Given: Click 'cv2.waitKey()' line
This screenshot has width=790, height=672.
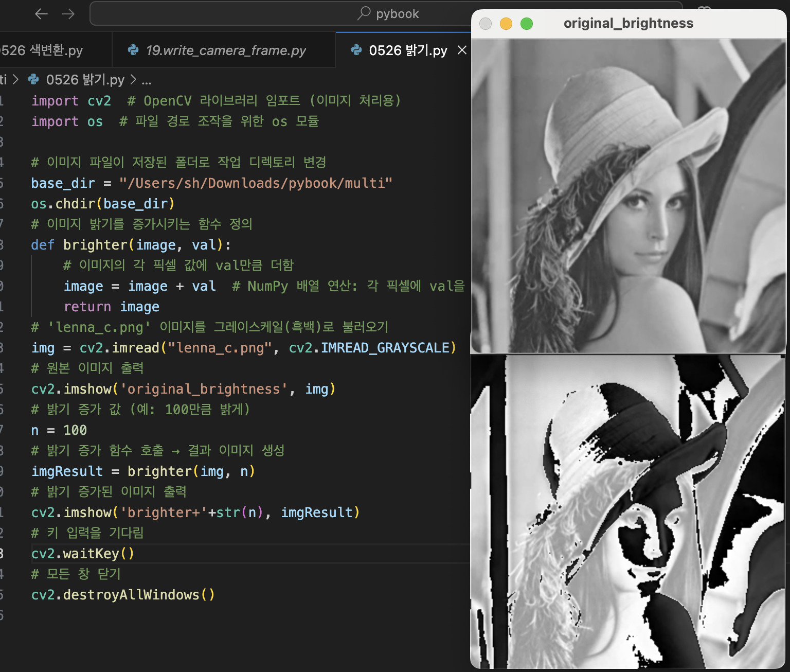Looking at the screenshot, I should click(83, 554).
